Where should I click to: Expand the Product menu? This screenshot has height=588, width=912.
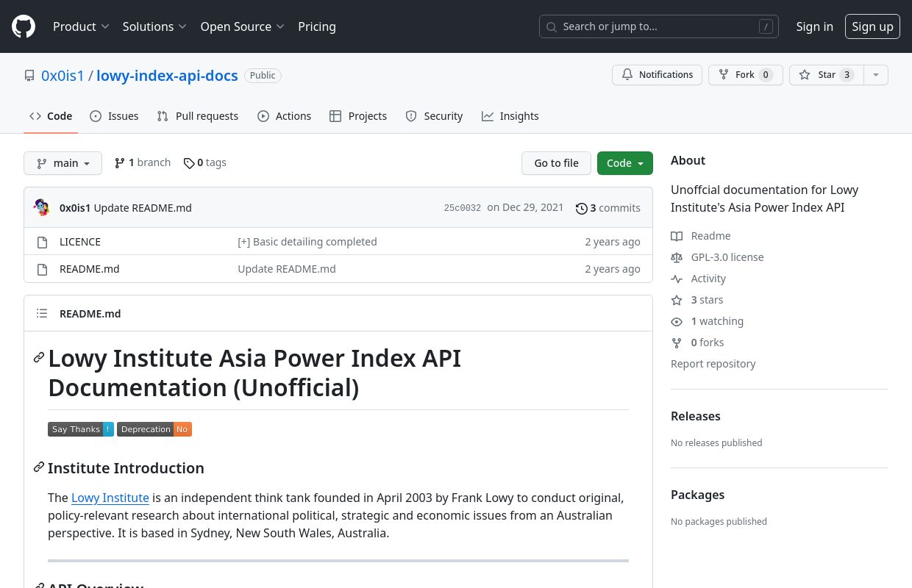pos(81,26)
